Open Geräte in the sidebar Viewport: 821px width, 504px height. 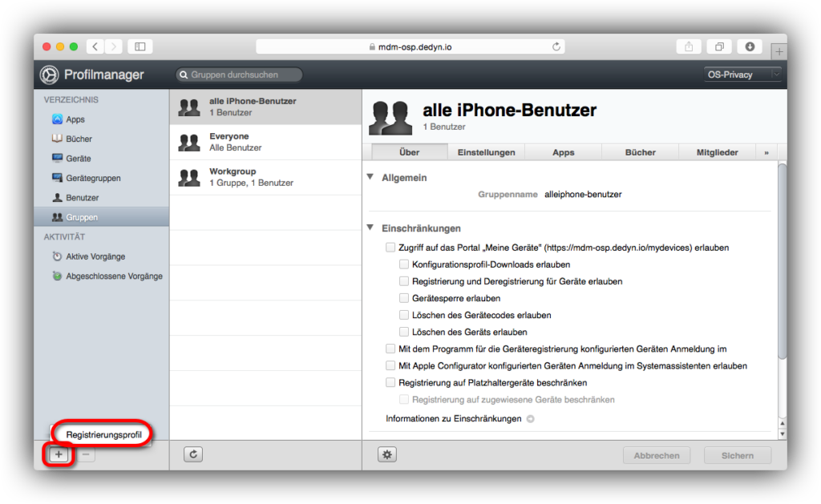71,158
